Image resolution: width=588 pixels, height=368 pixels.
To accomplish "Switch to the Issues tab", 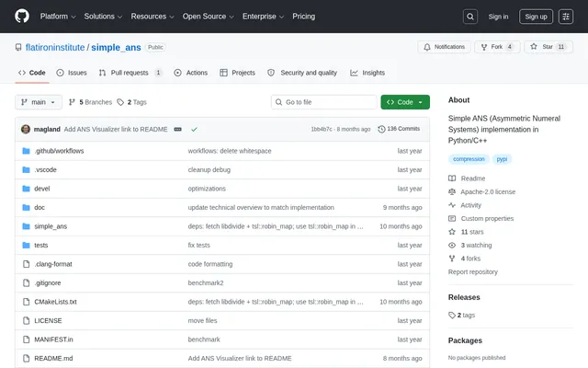I will (x=72, y=73).
